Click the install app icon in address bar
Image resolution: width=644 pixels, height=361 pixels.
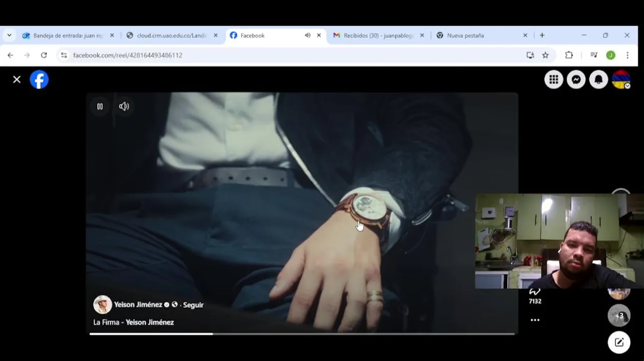tap(530, 55)
